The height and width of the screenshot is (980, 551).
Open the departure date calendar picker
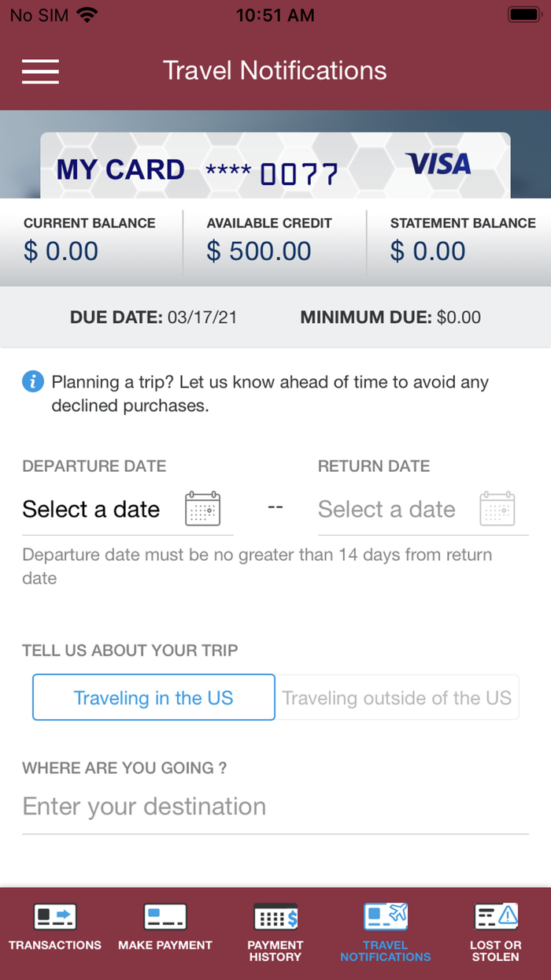click(202, 509)
